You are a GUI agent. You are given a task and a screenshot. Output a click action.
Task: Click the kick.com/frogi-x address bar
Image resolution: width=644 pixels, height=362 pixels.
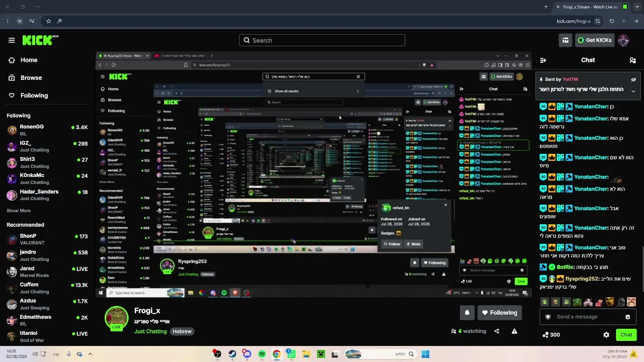click(573, 21)
